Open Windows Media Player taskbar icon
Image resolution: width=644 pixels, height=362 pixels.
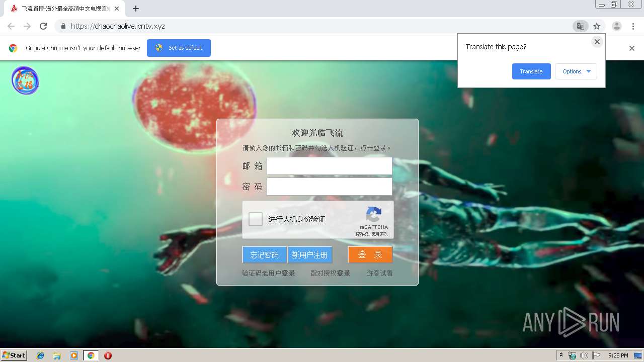click(74, 355)
